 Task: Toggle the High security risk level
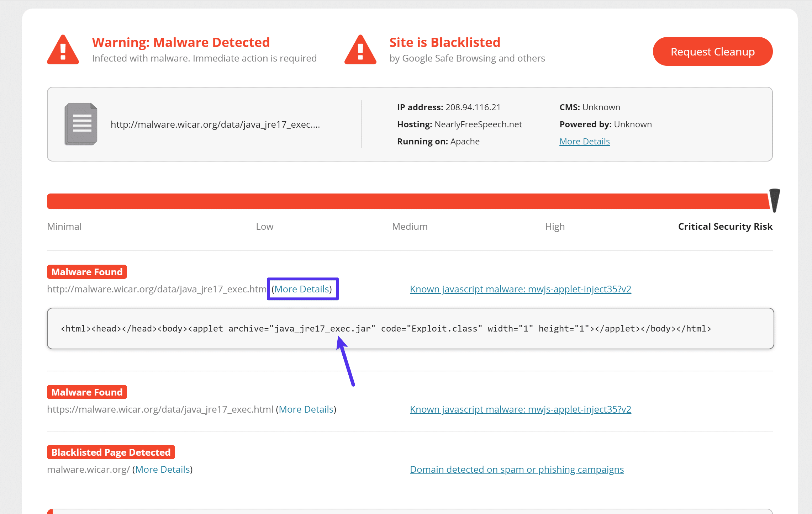point(554,227)
